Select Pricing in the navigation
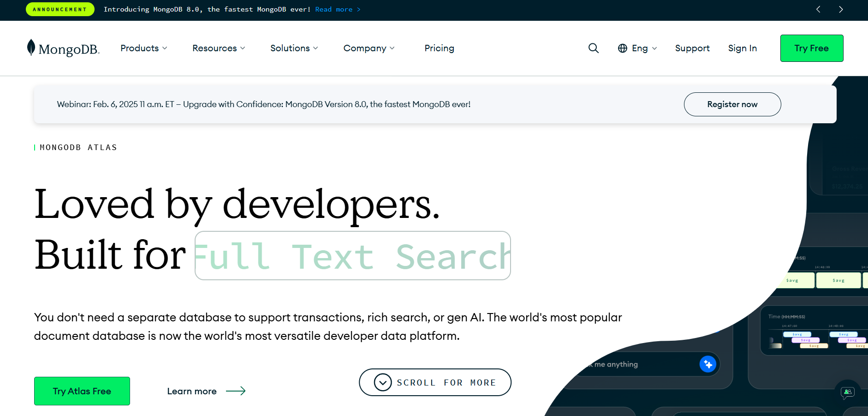This screenshot has width=868, height=416. pyautogui.click(x=439, y=48)
